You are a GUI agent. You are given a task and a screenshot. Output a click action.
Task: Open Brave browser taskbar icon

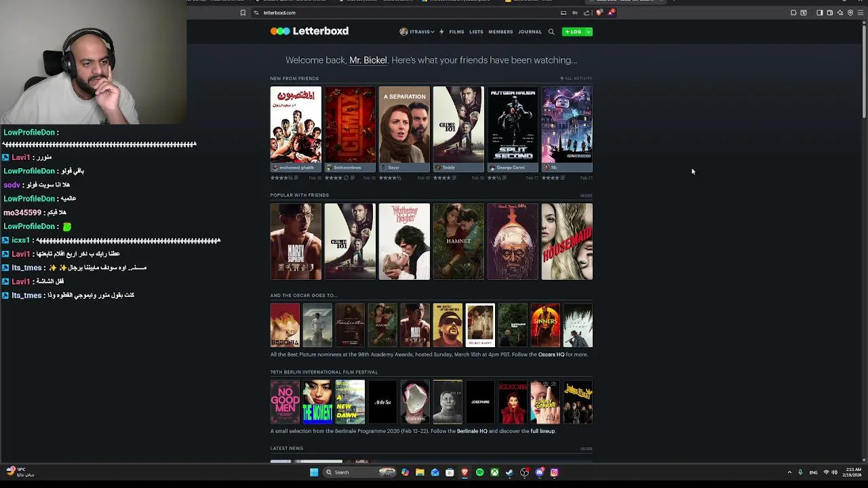tap(465, 472)
